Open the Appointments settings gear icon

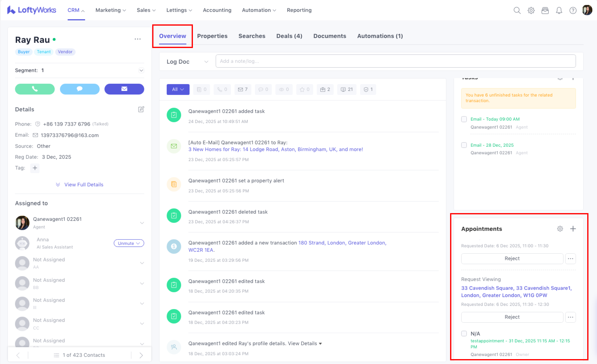point(560,229)
